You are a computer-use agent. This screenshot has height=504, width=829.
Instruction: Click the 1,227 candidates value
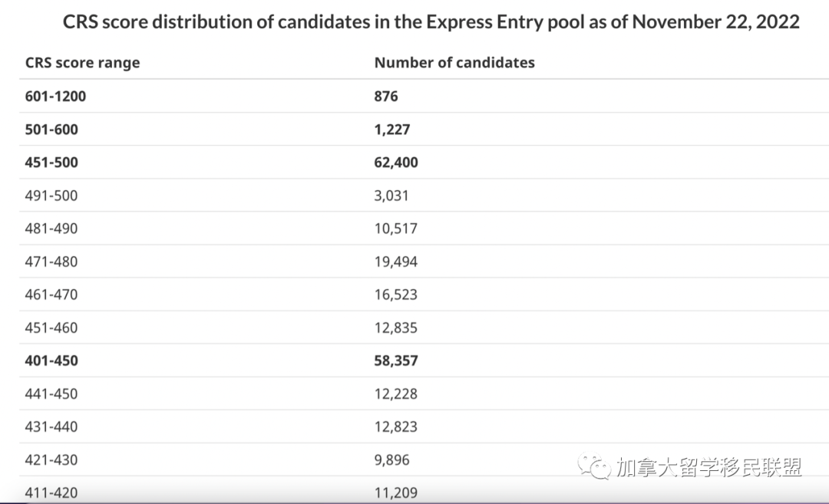pos(392,130)
